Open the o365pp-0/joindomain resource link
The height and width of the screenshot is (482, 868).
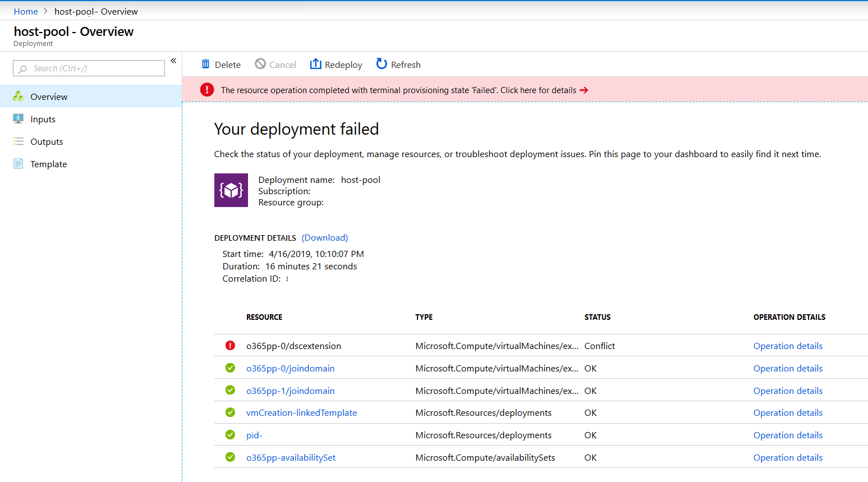click(290, 368)
